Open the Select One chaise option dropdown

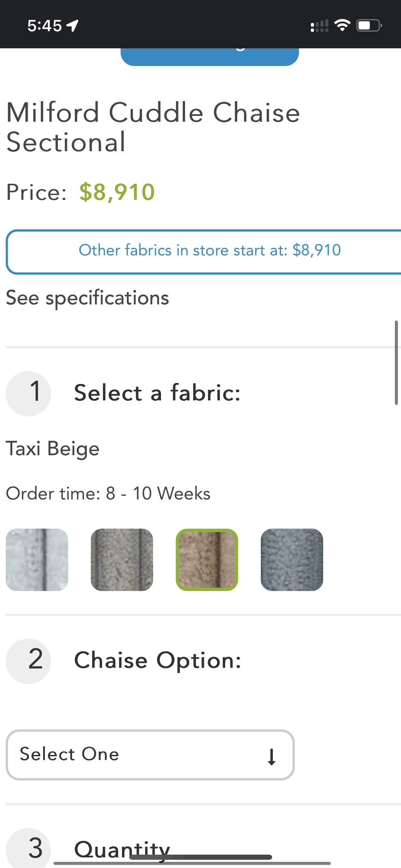pyautogui.click(x=150, y=755)
